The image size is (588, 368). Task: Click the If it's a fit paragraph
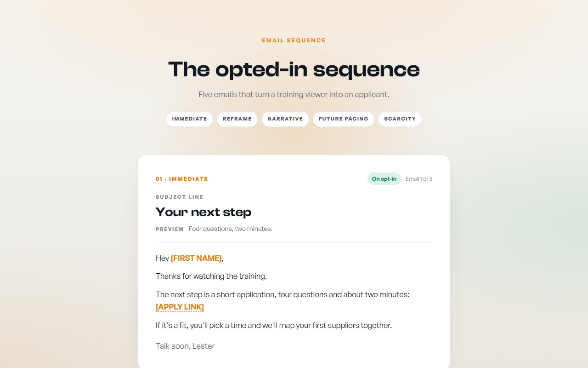(x=274, y=325)
